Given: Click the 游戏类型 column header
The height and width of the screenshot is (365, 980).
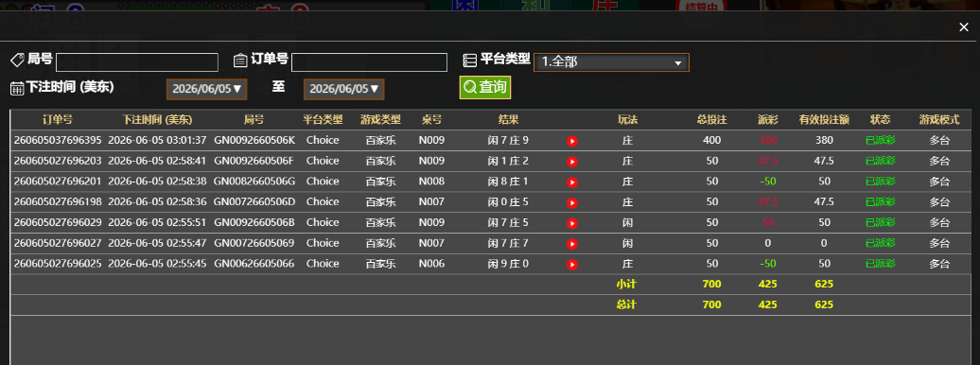Looking at the screenshot, I should (x=380, y=119).
